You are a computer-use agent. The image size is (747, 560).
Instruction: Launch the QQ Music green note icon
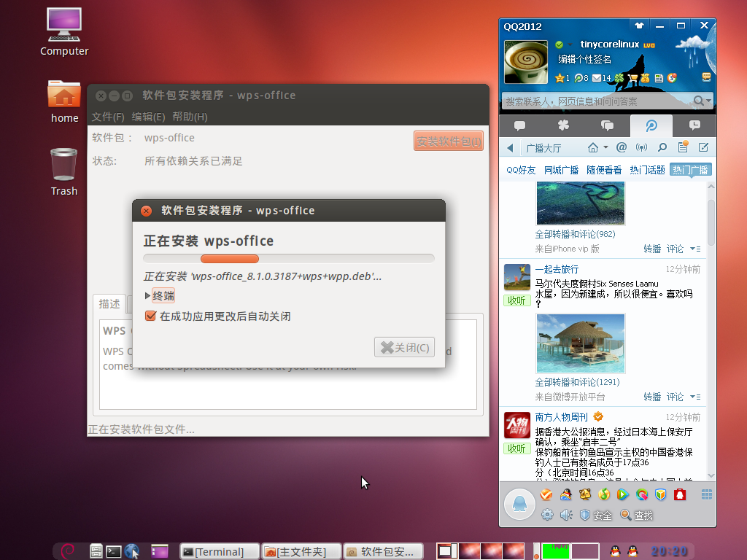[x=604, y=495]
